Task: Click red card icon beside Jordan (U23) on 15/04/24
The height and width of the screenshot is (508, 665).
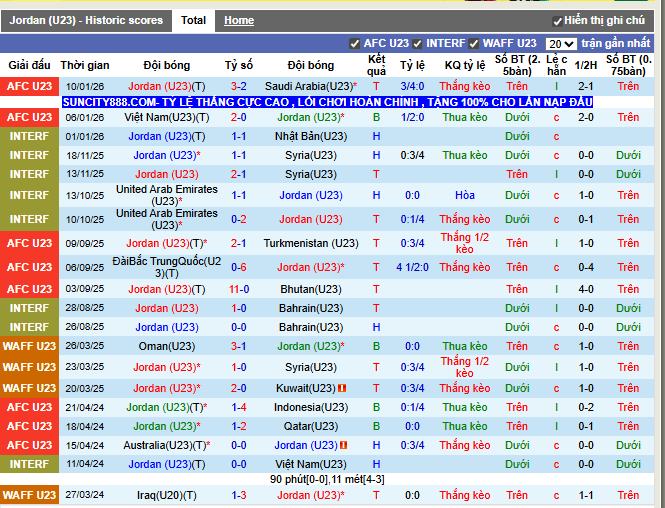Action: [x=344, y=445]
